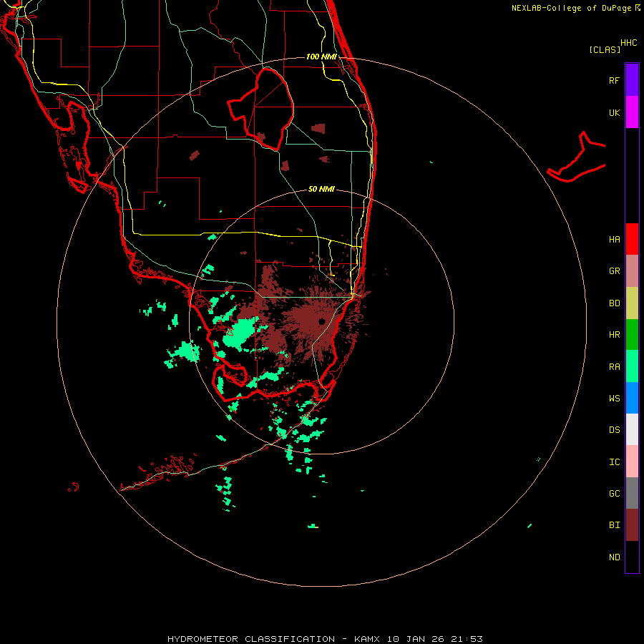The width and height of the screenshot is (644, 644).
Task: Click the 100 NMI range ring label
Action: [321, 57]
